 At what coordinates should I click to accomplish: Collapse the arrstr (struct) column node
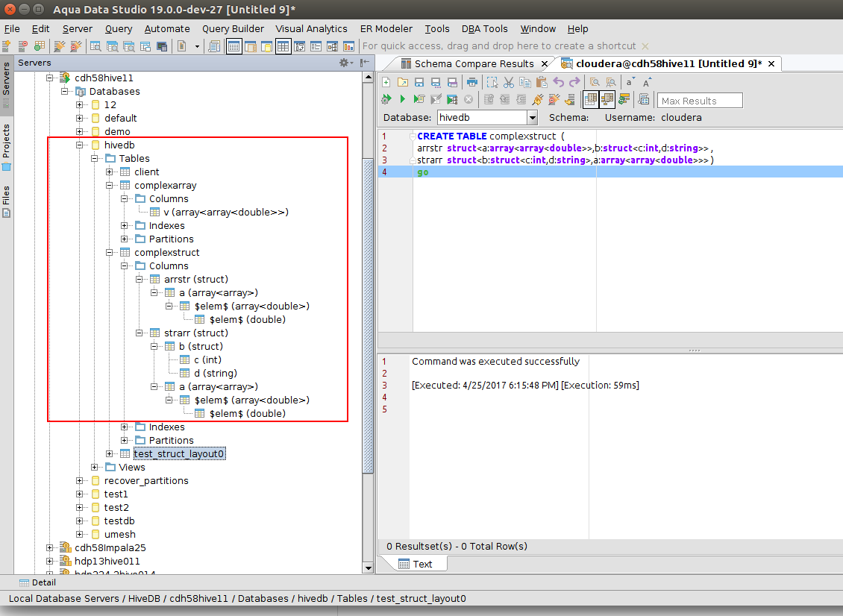140,280
